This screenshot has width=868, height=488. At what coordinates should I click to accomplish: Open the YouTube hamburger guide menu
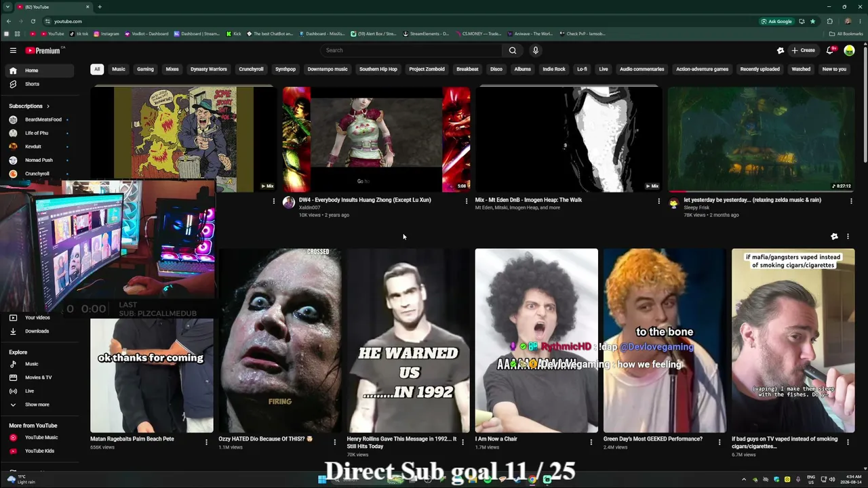(13, 50)
